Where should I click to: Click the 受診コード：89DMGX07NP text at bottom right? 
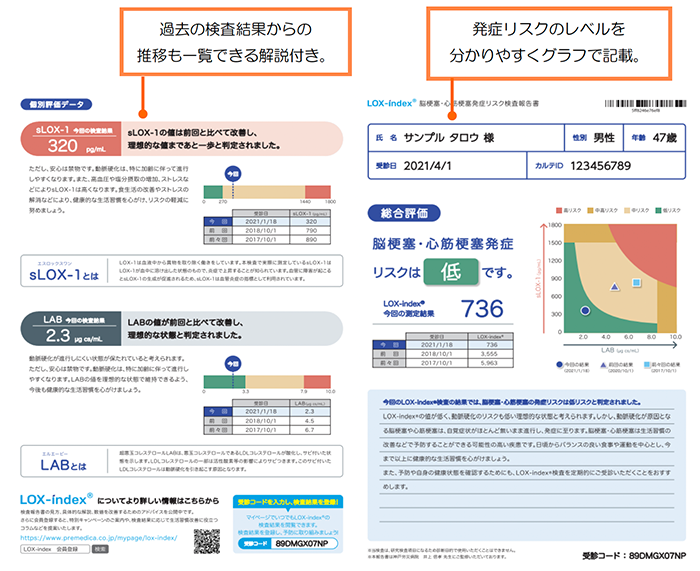634,556
